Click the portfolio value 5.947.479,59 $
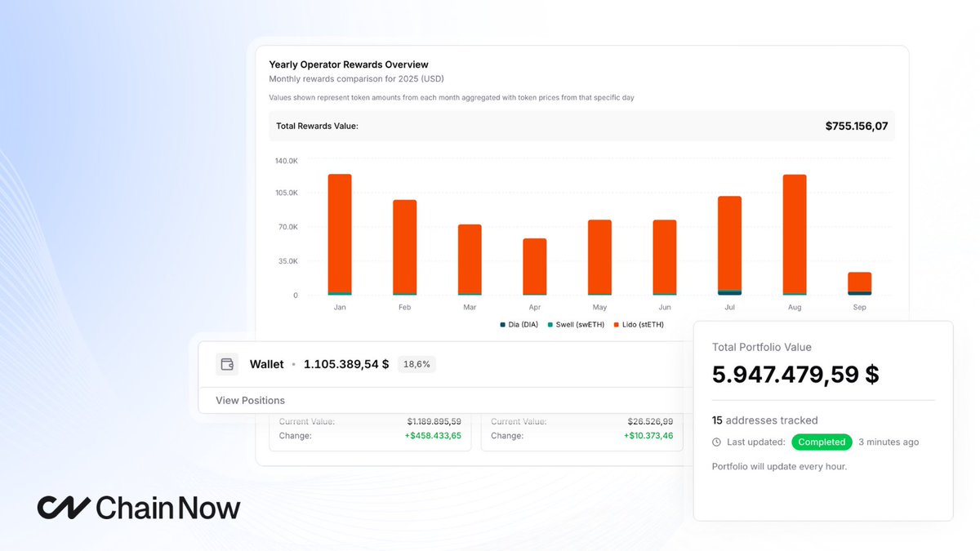This screenshot has height=551, width=980. (795, 375)
